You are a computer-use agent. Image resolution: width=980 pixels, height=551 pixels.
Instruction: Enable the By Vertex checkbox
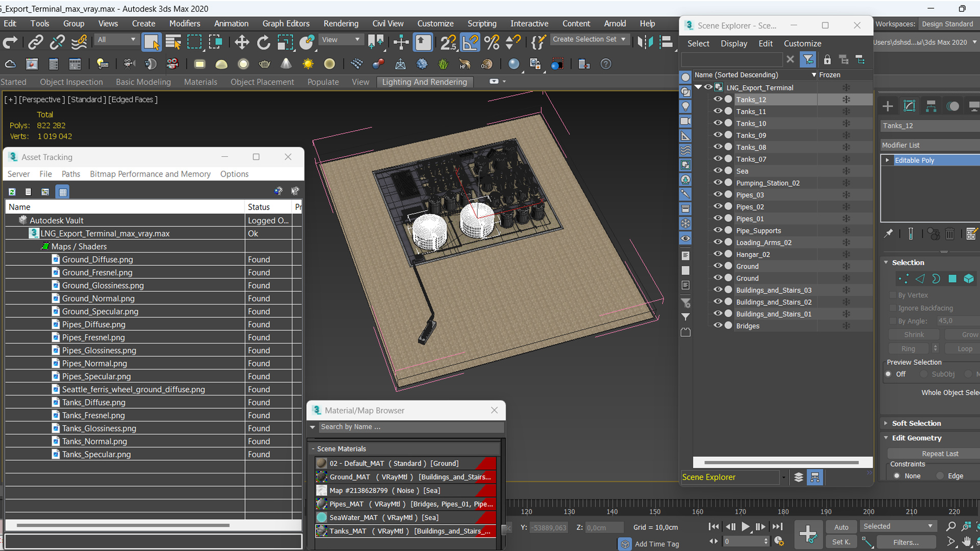click(893, 295)
